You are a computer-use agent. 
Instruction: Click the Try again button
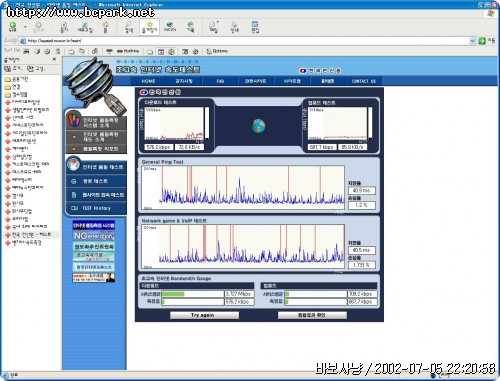click(x=204, y=315)
